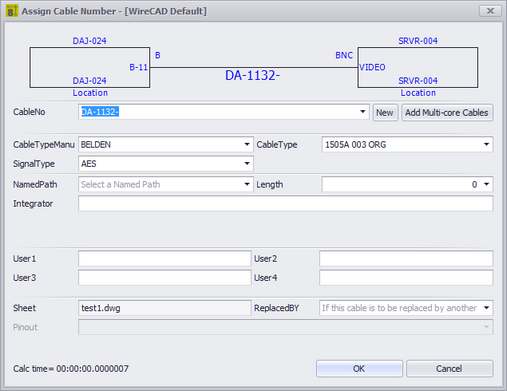
Task: Open the disabled Pinout dropdown arrow
Action: (486, 327)
